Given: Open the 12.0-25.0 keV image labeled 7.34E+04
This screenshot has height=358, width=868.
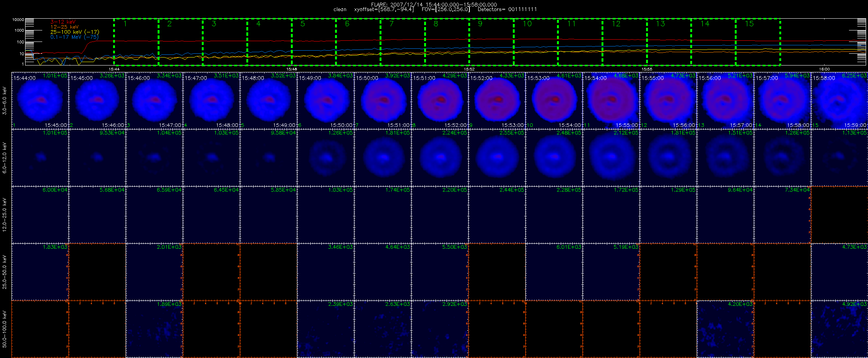Looking at the screenshot, I should (783, 215).
